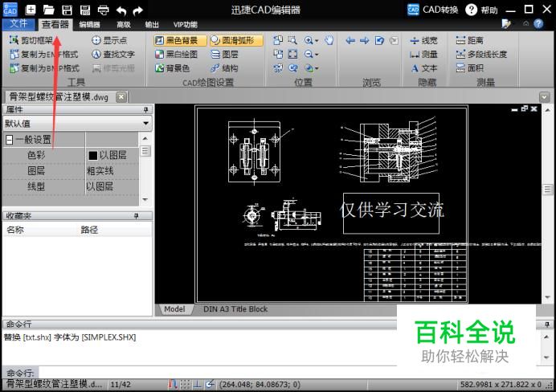The width and height of the screenshot is (556, 392).
Task: Go to next view with right arrow
Action: (365, 41)
